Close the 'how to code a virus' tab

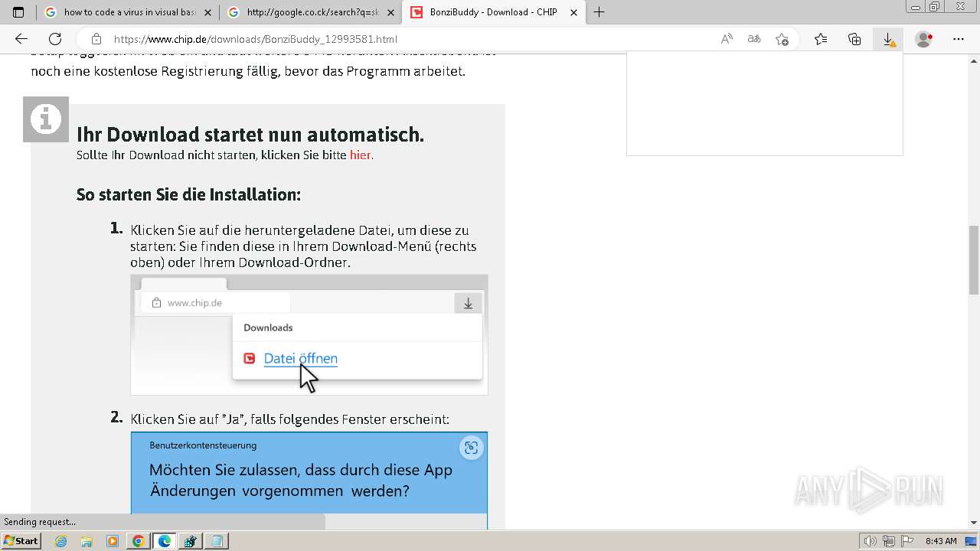pyautogui.click(x=207, y=12)
